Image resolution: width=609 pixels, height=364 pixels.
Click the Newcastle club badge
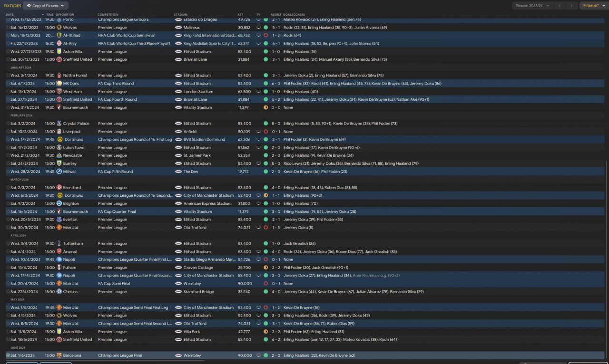59,155
